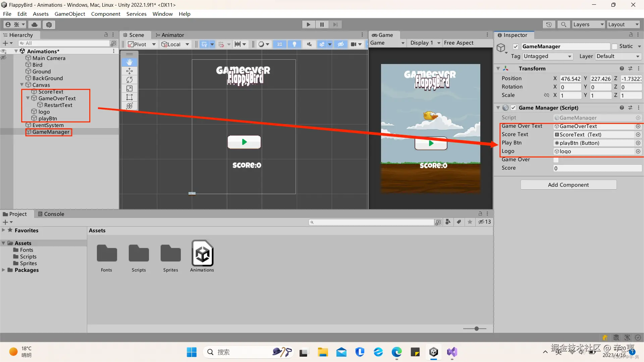Toggle the Game Over checkbox
The height and width of the screenshot is (362, 644).
tap(556, 160)
